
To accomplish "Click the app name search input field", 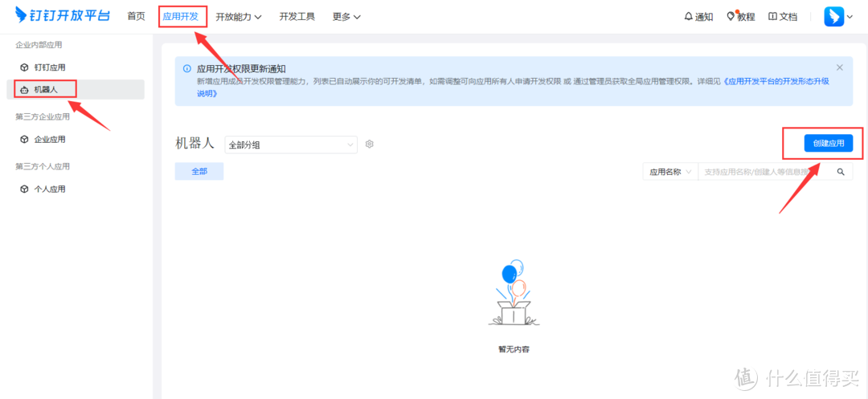I will pos(764,172).
